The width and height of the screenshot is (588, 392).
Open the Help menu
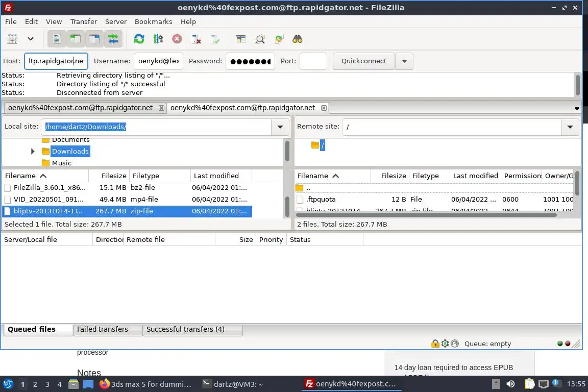tap(188, 21)
